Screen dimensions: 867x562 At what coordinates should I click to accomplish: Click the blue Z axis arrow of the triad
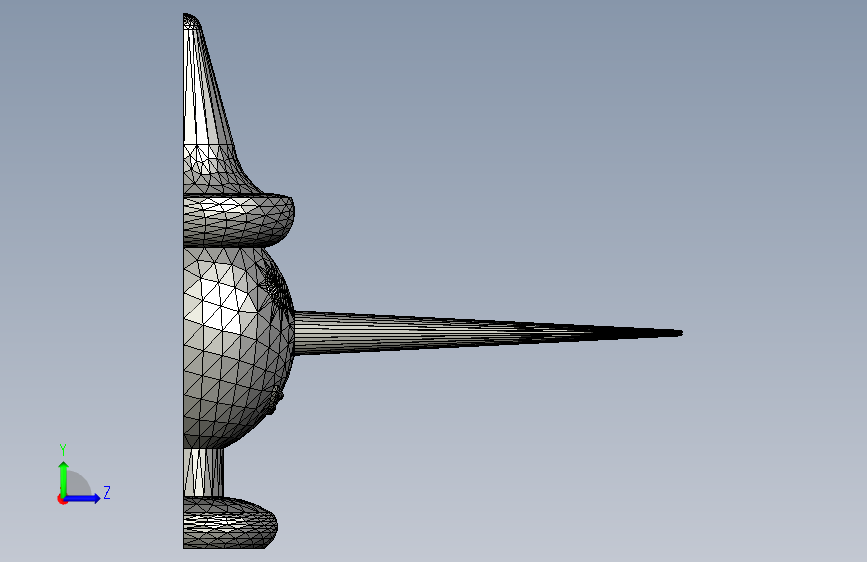(x=83, y=498)
